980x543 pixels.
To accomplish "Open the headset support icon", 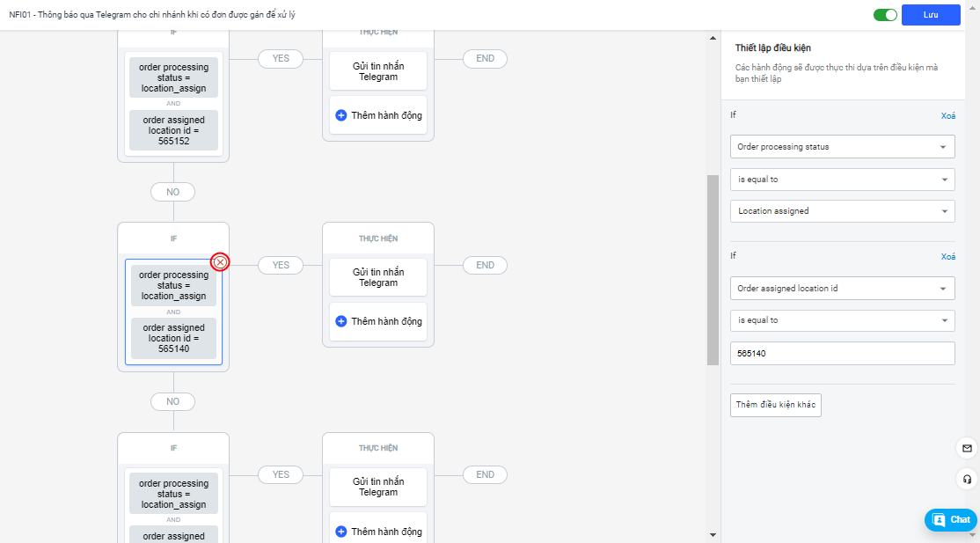I will pyautogui.click(x=967, y=480).
